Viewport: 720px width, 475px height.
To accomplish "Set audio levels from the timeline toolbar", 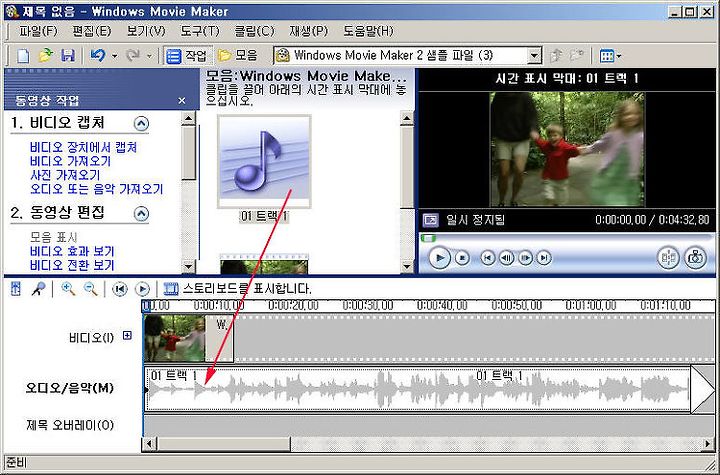I will (16, 289).
